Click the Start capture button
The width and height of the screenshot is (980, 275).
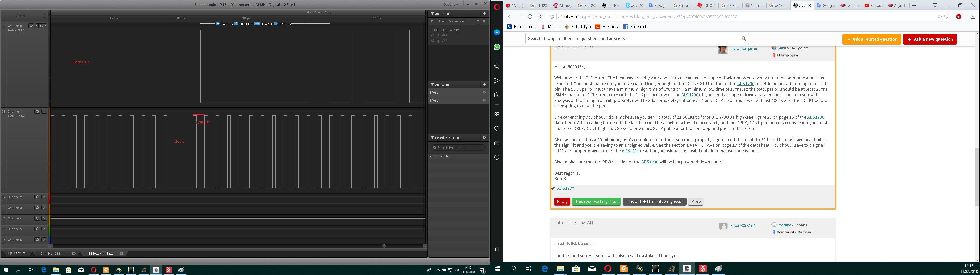click(21, 16)
